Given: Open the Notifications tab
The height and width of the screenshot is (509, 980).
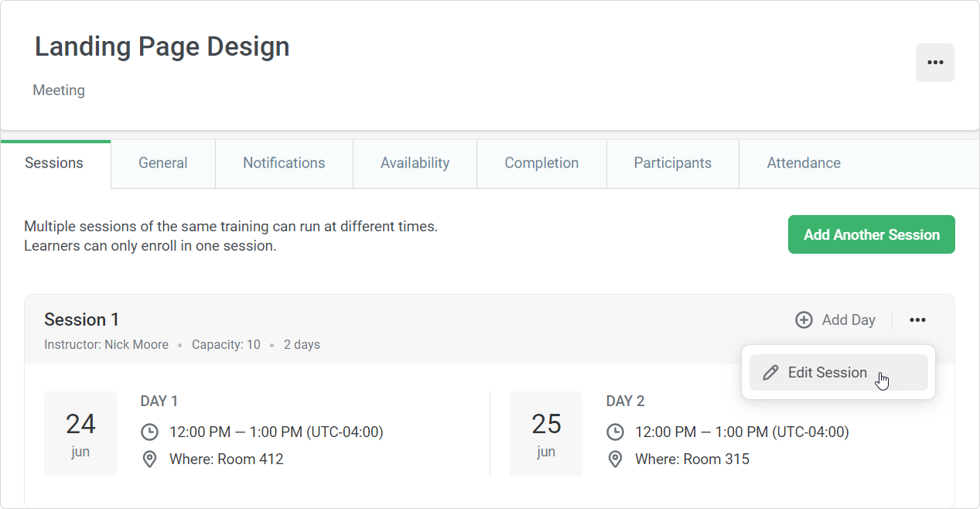Looking at the screenshot, I should [x=284, y=163].
